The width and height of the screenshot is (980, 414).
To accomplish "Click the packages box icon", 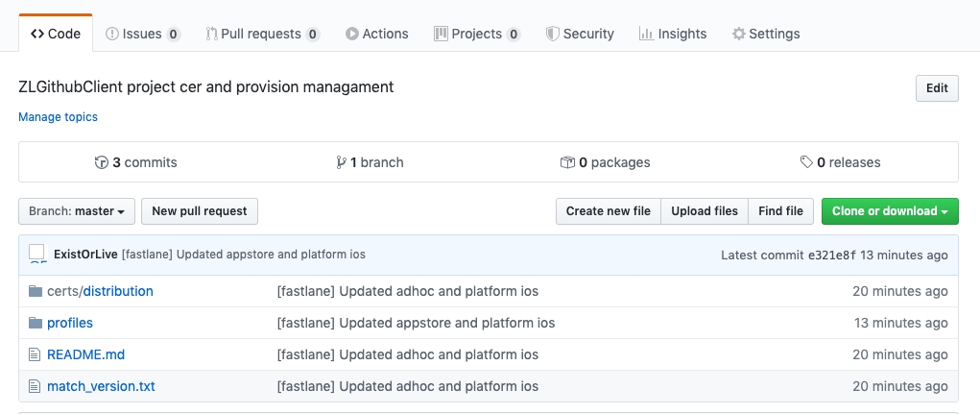I will (567, 162).
